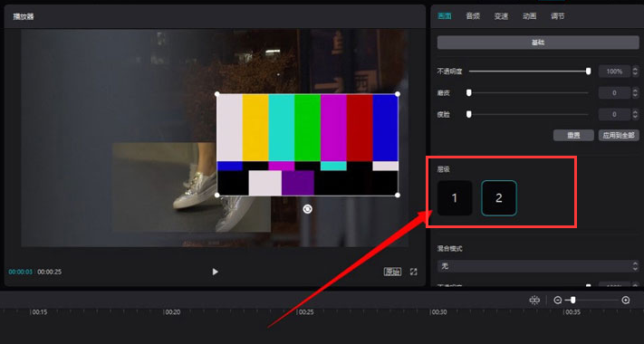Click bottom-left resize handle of color bars

[217, 196]
